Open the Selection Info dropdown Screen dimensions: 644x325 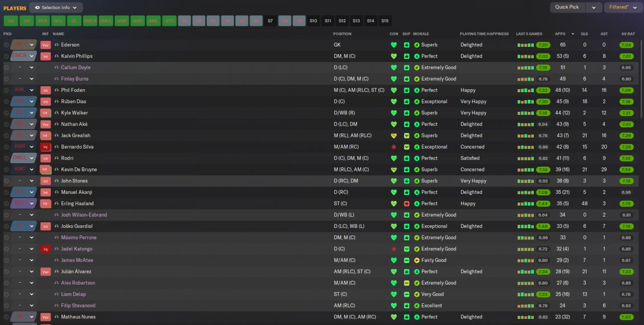click(x=56, y=8)
